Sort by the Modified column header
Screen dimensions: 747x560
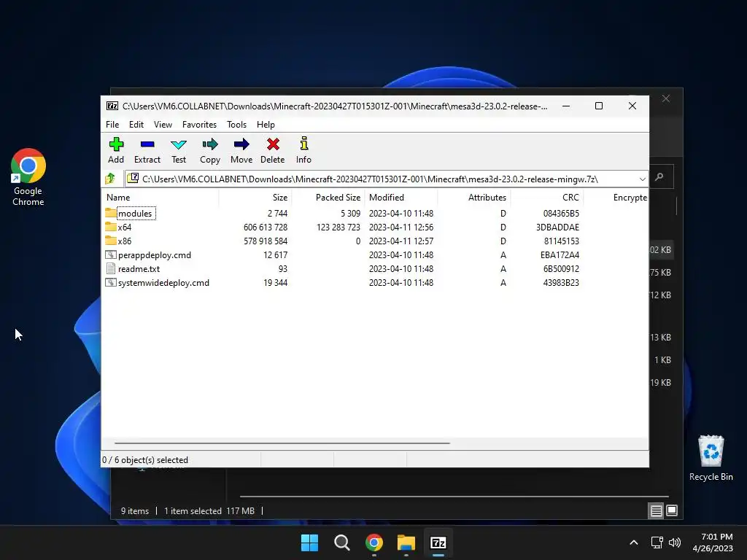point(401,197)
